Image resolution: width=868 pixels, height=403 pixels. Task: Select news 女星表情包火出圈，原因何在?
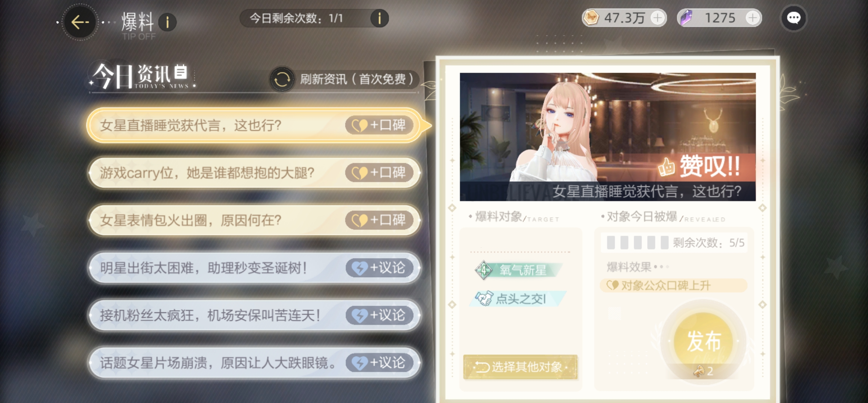(x=254, y=220)
